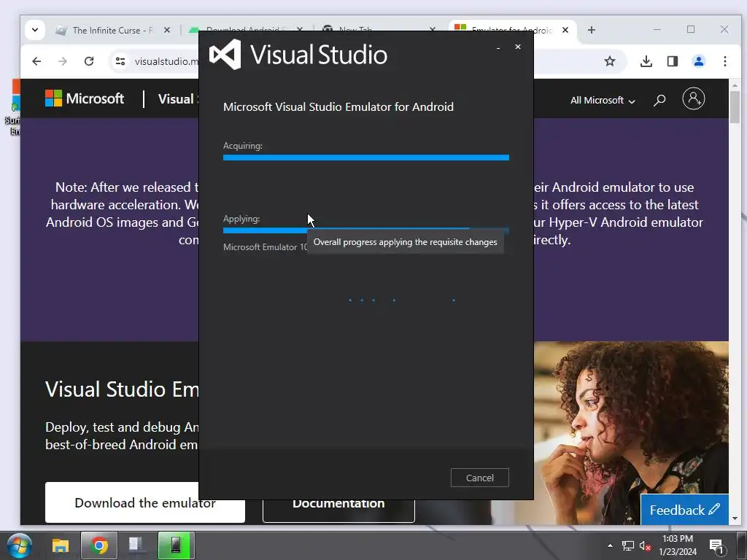
Task: Click the emulator installer taskbar icon
Action: tap(176, 545)
